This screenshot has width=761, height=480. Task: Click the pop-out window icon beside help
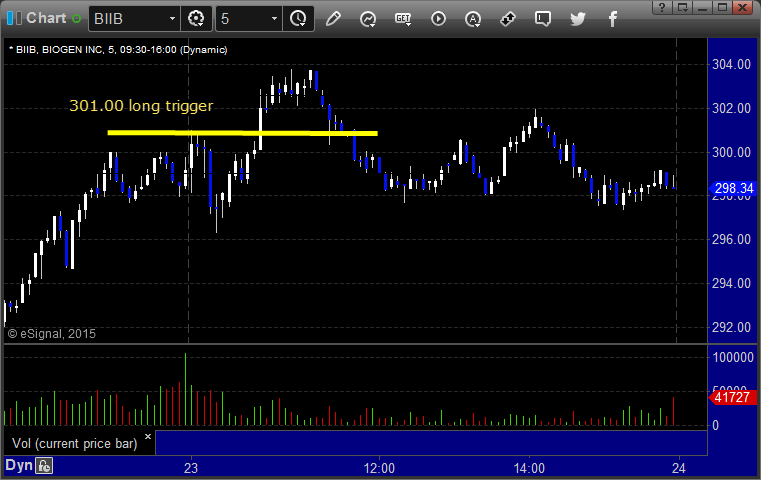click(x=683, y=7)
